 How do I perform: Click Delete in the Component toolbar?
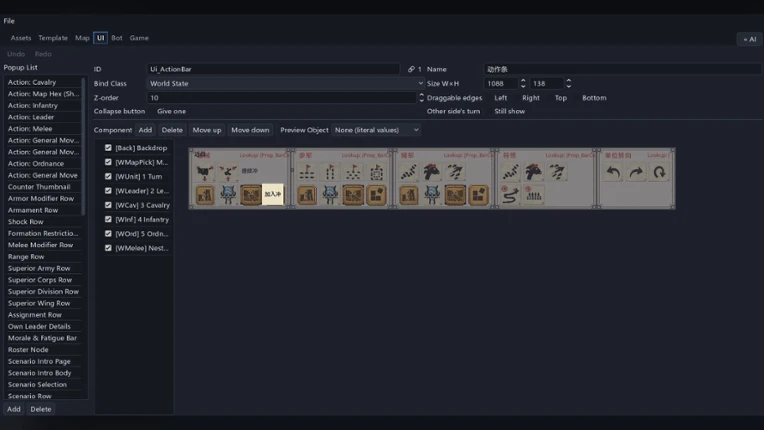tap(172, 130)
